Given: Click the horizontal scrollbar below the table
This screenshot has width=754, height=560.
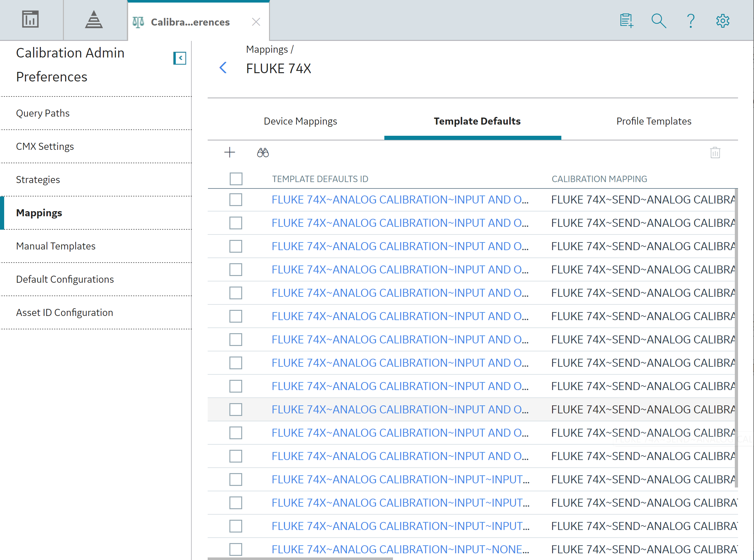Looking at the screenshot, I should tap(300, 558).
